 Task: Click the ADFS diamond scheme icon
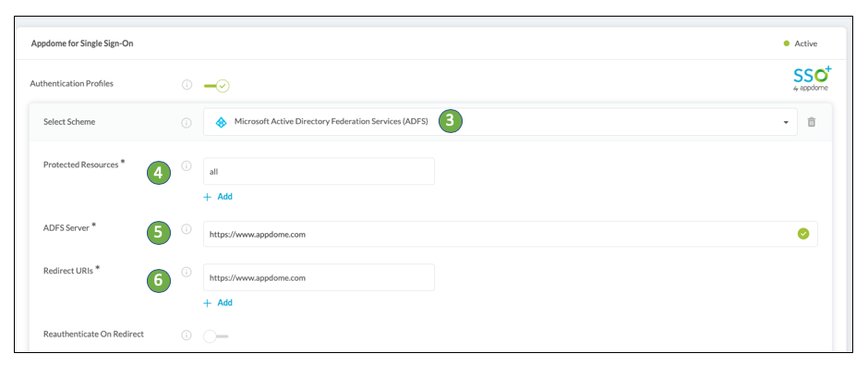point(221,122)
